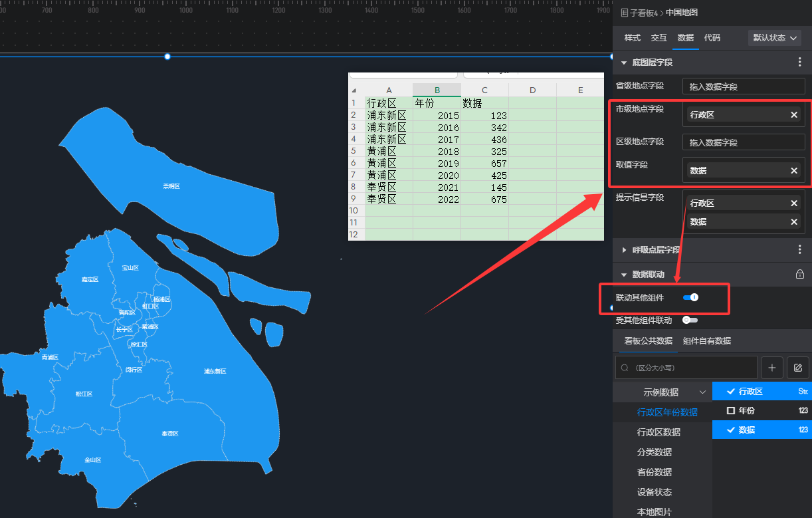The height and width of the screenshot is (518, 812).
Task: Turn off the 联动其他组件 switch
Action: pyautogui.click(x=690, y=298)
